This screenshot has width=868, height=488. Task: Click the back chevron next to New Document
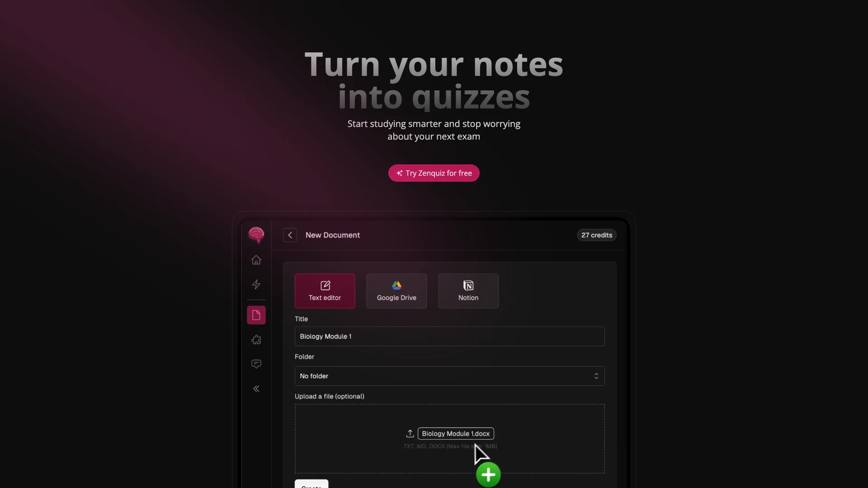click(x=289, y=234)
